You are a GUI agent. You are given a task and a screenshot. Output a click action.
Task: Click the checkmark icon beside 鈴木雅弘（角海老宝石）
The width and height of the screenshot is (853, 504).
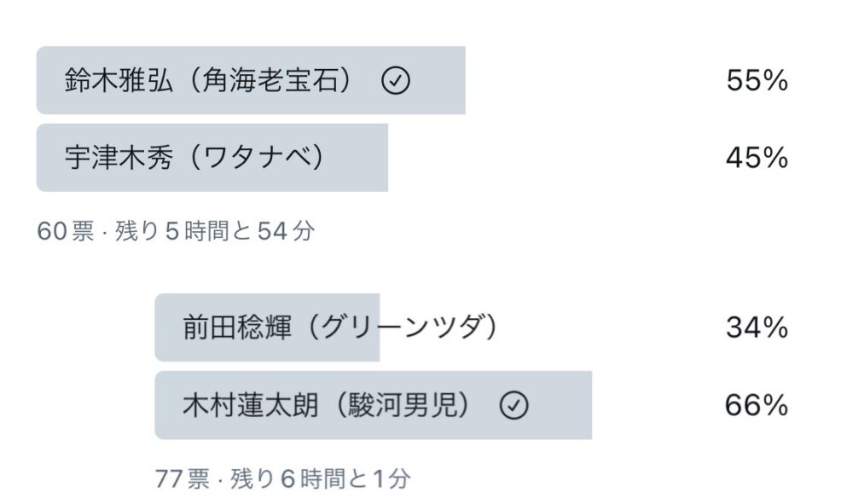[396, 81]
